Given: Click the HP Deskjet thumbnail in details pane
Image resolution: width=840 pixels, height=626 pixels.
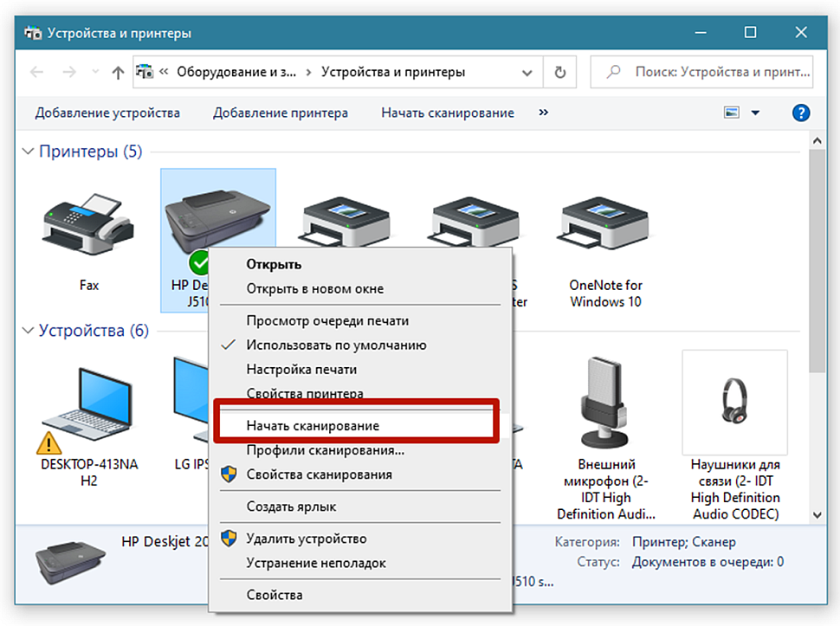Looking at the screenshot, I should point(70,562).
